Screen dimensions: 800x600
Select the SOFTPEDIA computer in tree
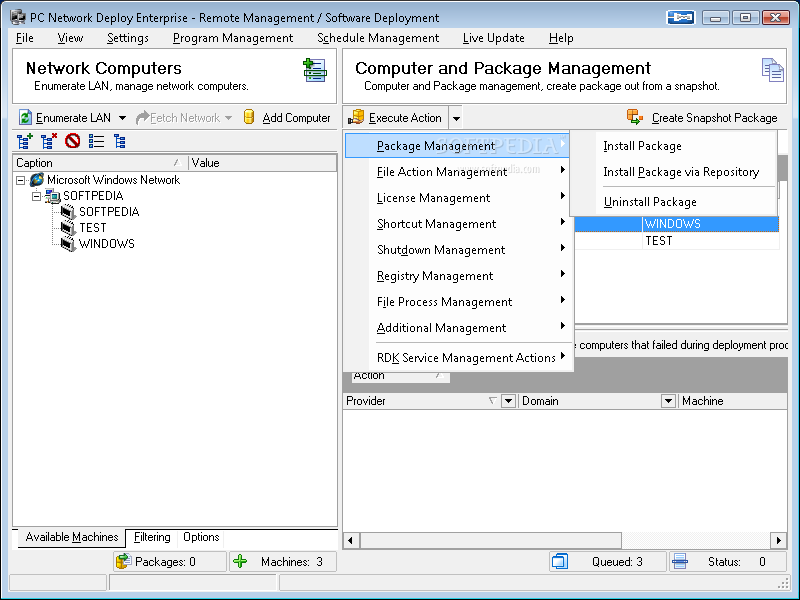(109, 212)
